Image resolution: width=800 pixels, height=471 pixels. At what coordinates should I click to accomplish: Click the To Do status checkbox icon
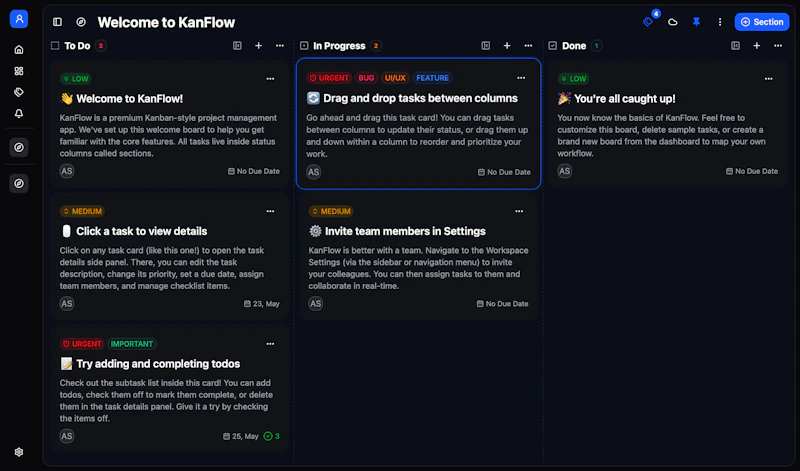(x=55, y=46)
